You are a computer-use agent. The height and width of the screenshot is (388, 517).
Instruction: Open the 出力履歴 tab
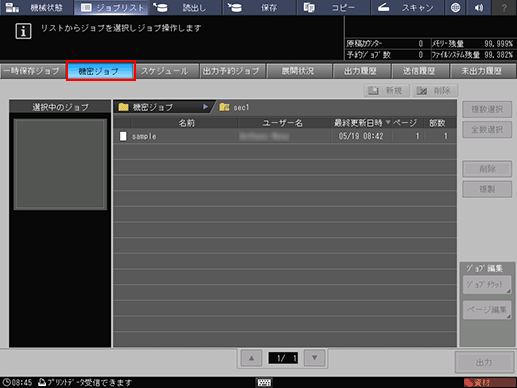point(361,71)
